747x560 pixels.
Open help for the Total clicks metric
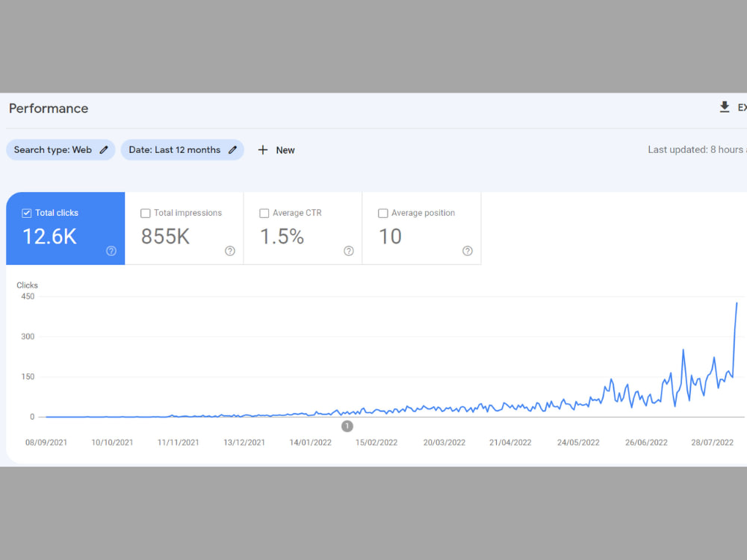(x=111, y=251)
